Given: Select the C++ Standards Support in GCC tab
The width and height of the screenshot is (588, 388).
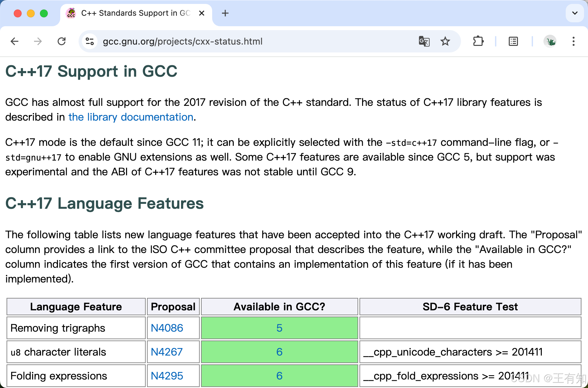Looking at the screenshot, I should [x=136, y=13].
